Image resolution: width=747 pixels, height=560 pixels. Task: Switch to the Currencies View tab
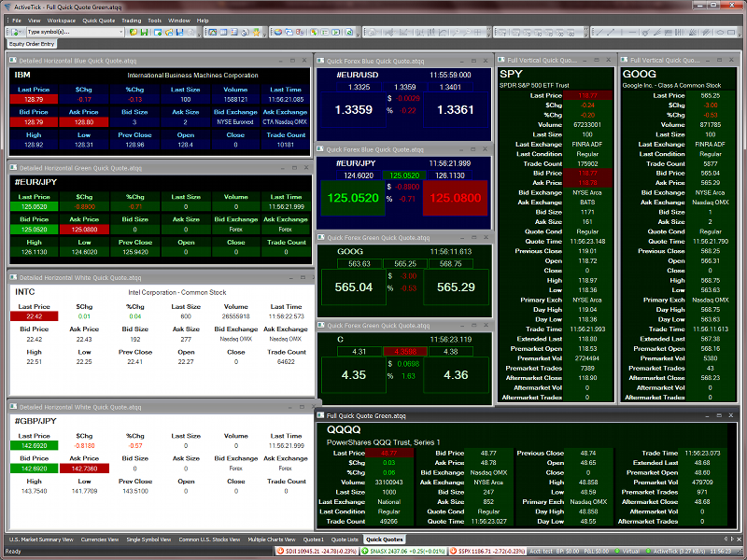tap(99, 539)
